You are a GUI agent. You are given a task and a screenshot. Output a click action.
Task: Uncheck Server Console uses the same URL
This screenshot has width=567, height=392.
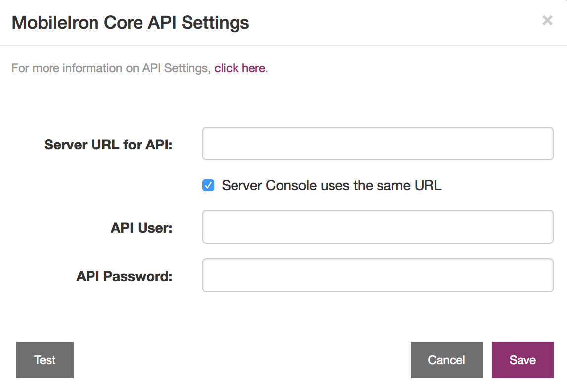pos(208,185)
